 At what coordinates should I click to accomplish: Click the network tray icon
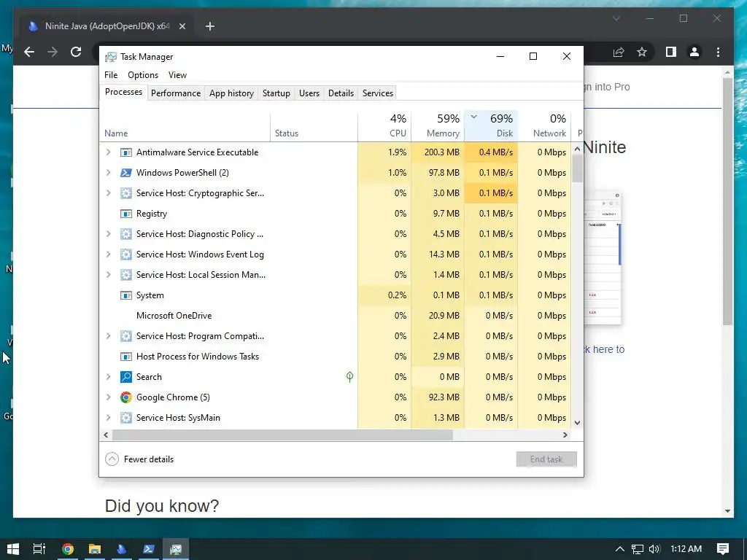pyautogui.click(x=638, y=549)
